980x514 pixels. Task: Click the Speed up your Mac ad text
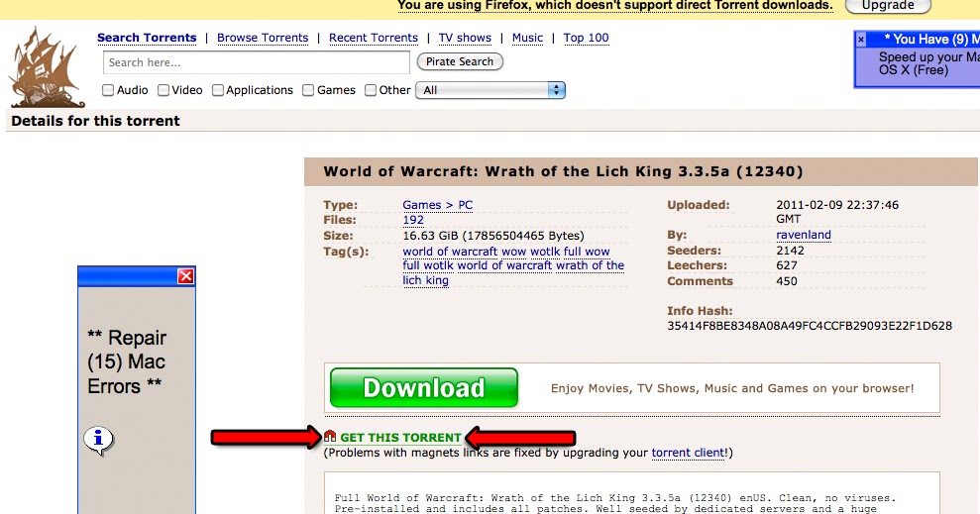928,63
